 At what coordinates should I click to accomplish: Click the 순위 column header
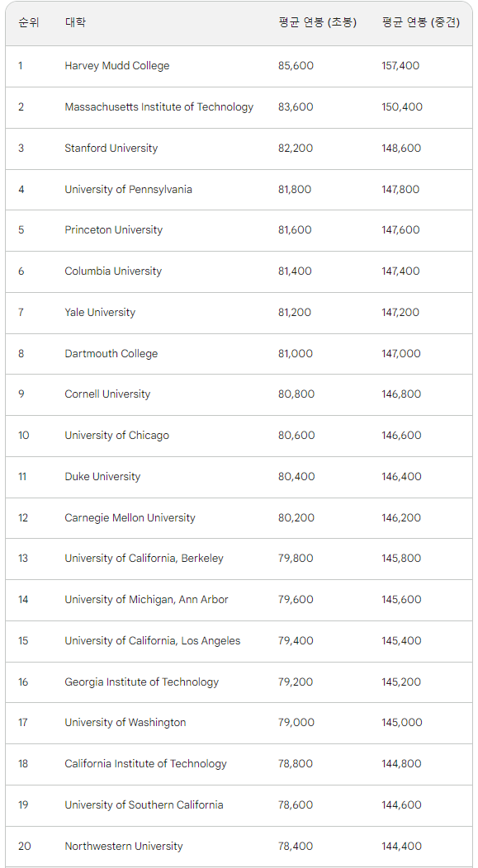pos(29,23)
